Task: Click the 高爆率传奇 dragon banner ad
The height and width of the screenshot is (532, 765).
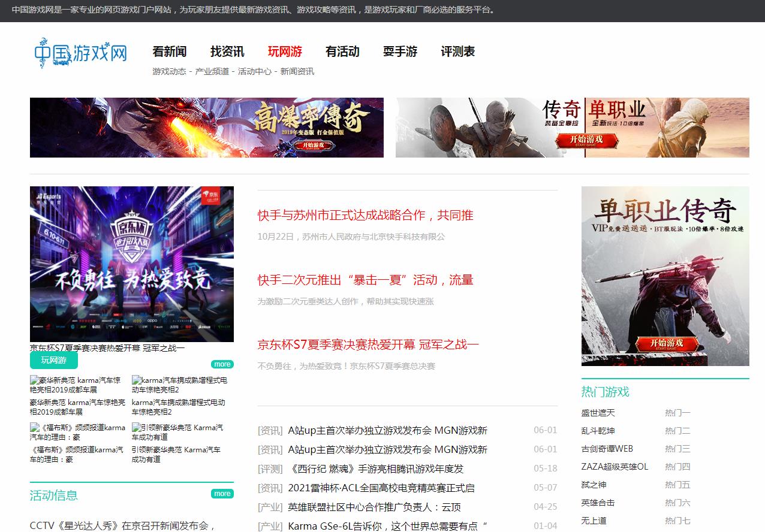Action: 207,128
